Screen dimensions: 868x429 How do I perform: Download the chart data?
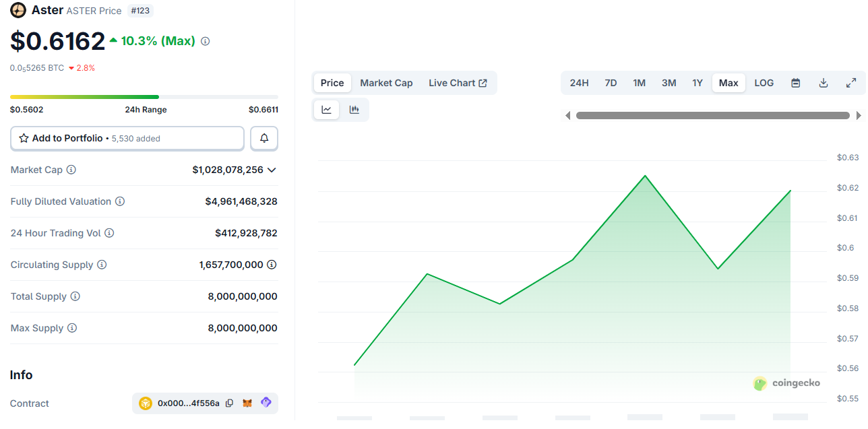point(823,83)
